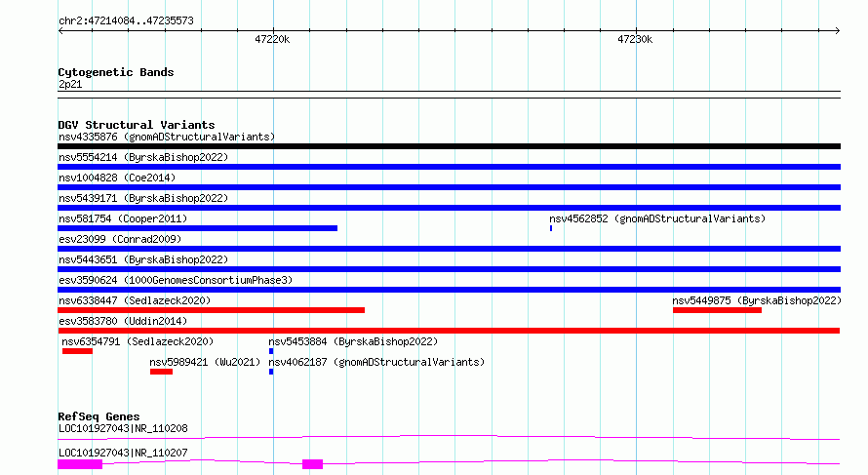Select nsv5453884 (ByrskaBishop2022) label

pos(353,341)
